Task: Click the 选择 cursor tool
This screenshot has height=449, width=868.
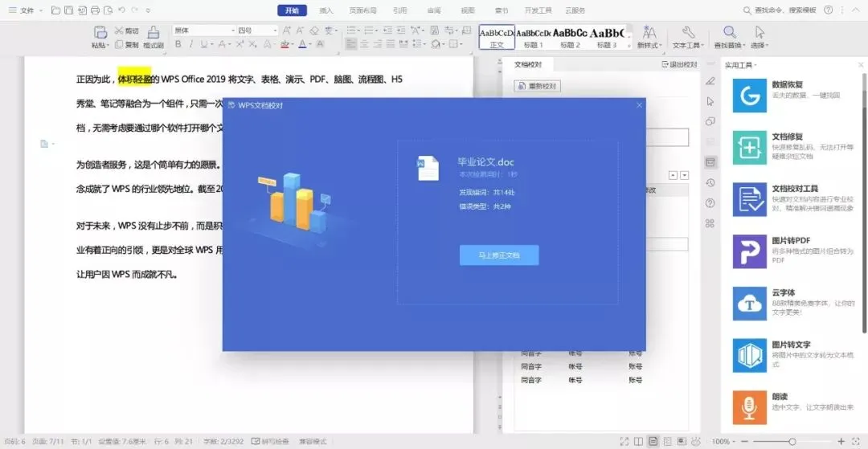Action: click(759, 37)
